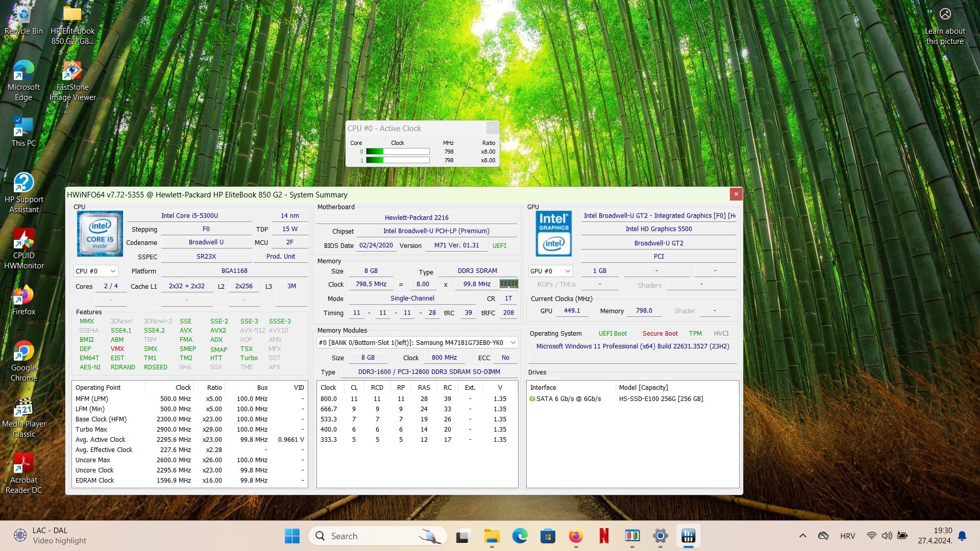The width and height of the screenshot is (980, 551).
Task: Click the Secure Boot indicator
Action: click(x=660, y=334)
